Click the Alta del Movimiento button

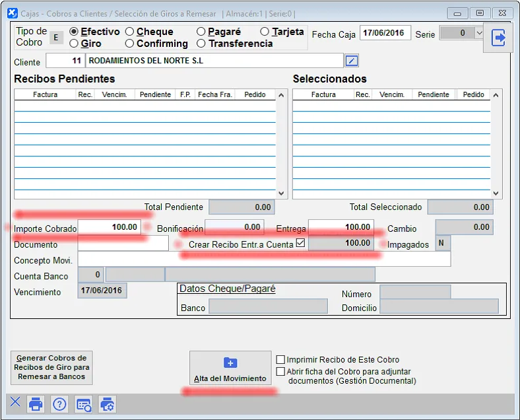230,368
